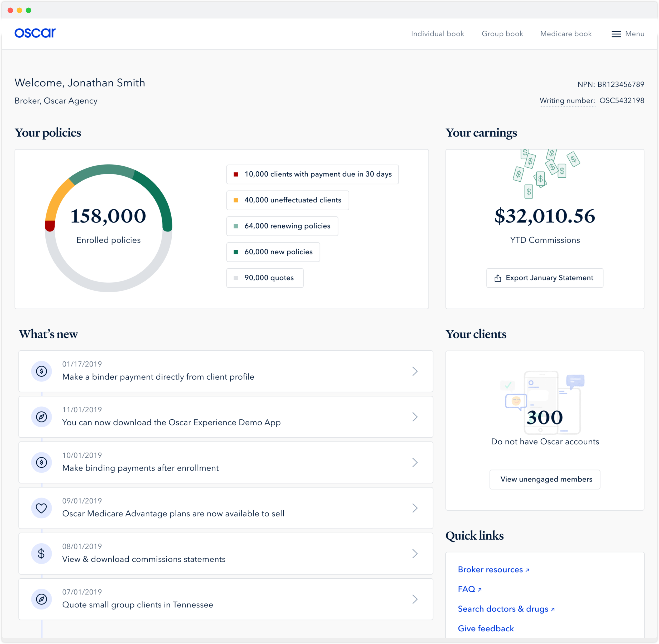Click dollar-circle icon beside binding payments after enrollment
659x644 pixels.
tap(42, 462)
